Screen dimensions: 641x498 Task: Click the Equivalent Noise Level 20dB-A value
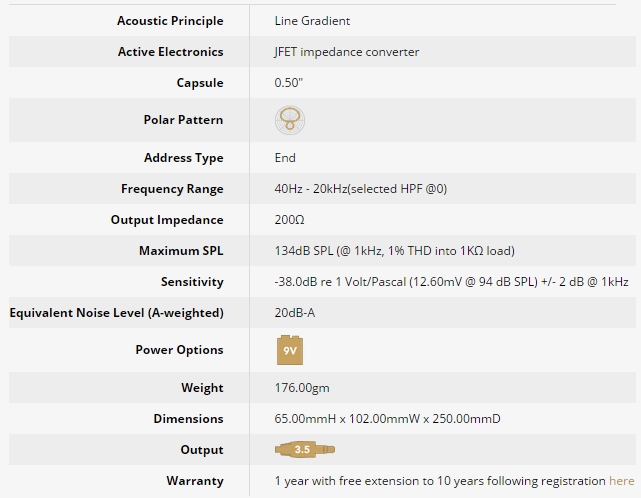[295, 313]
